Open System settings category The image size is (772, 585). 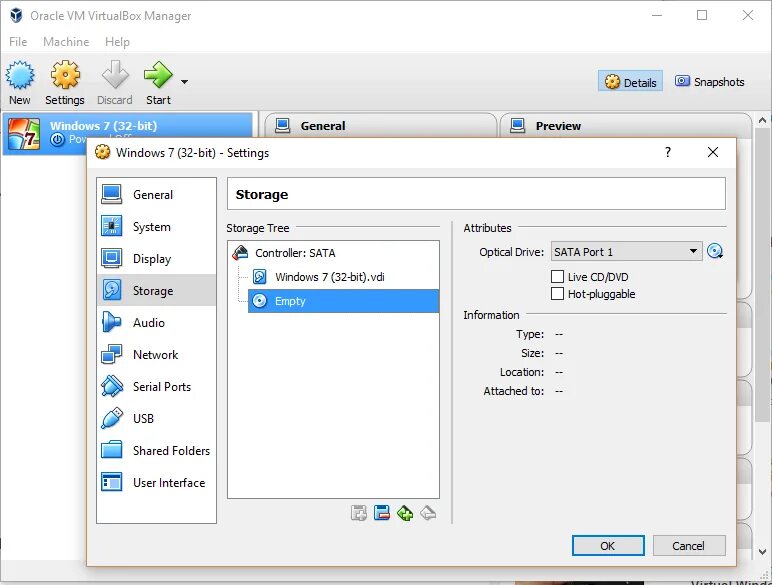[157, 227]
